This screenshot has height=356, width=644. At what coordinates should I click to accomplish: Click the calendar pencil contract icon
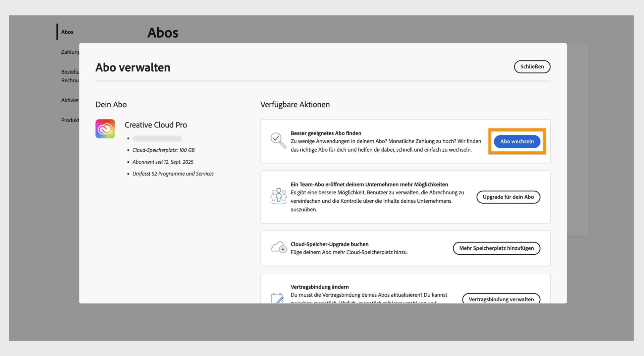pos(277,298)
